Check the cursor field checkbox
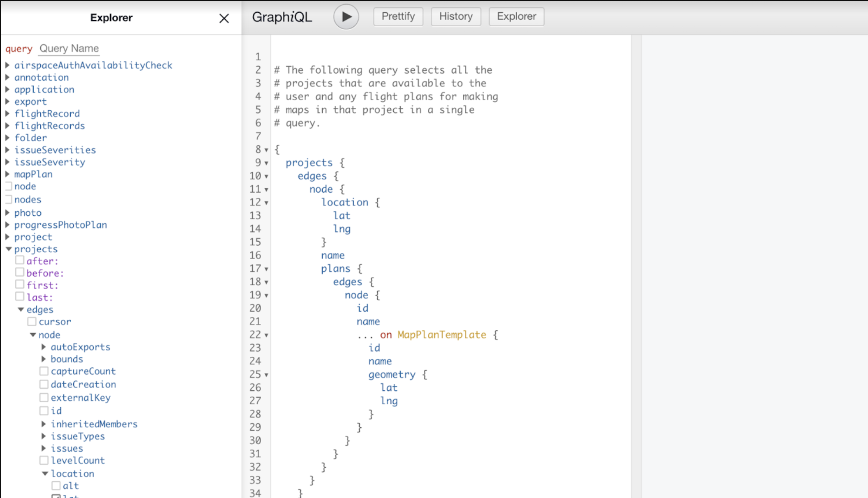This screenshot has height=498, width=868. click(32, 321)
